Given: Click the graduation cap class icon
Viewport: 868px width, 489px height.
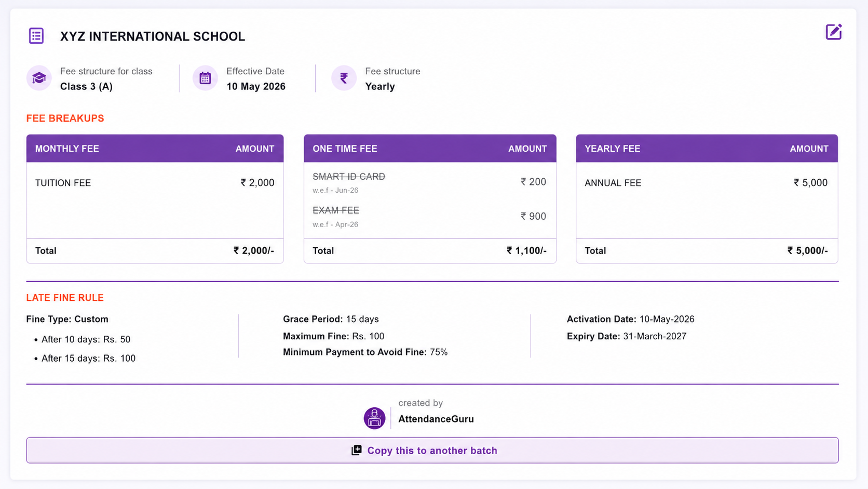Looking at the screenshot, I should (x=39, y=78).
